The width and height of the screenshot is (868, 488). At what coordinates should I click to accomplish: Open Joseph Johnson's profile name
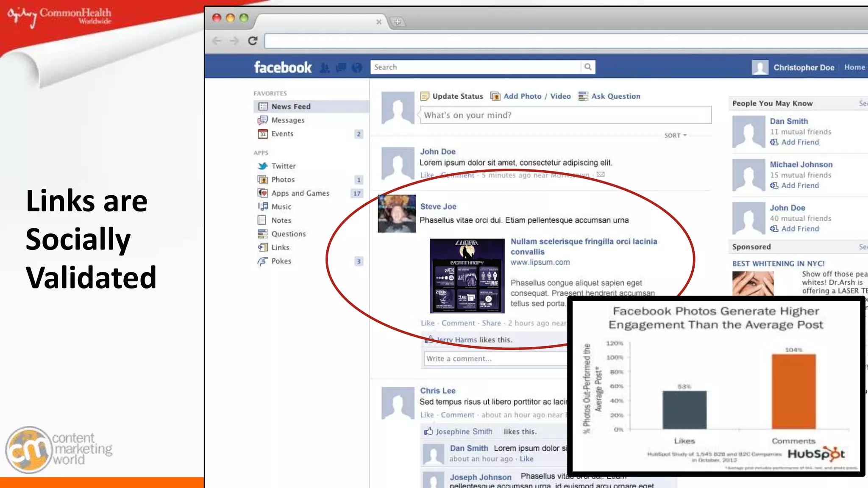pos(481,477)
